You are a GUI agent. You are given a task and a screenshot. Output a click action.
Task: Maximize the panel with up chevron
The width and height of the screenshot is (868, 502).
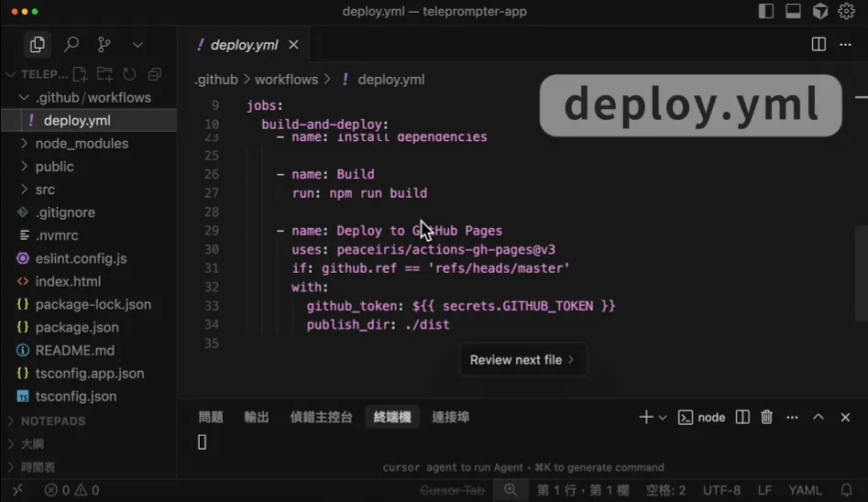click(819, 418)
